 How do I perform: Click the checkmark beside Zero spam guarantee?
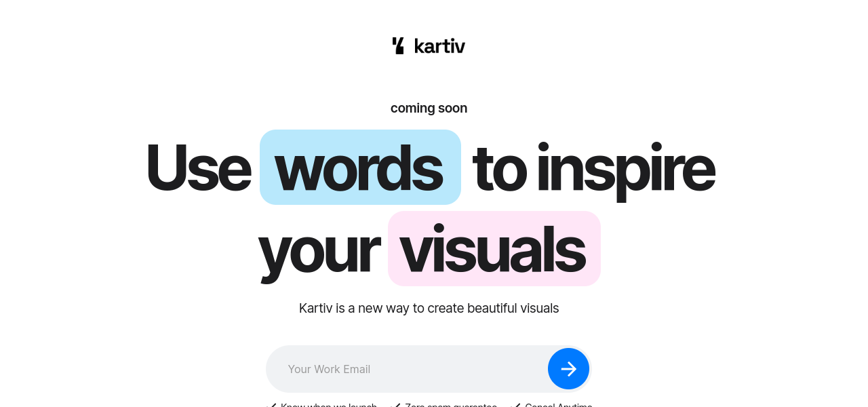click(x=397, y=405)
